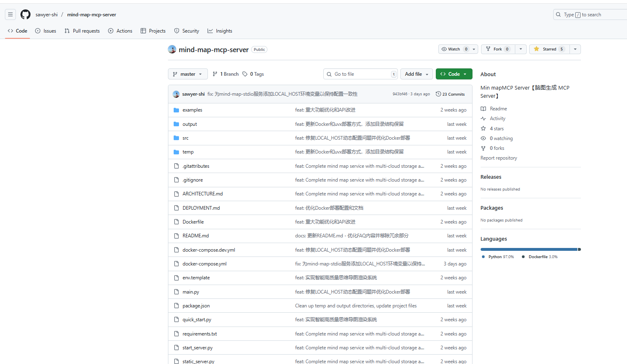
Task: Open quick_start.py file
Action: point(197,320)
